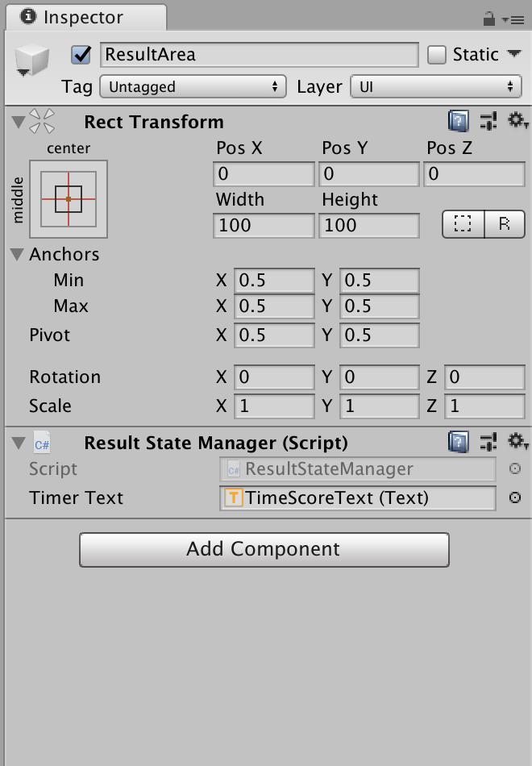Image resolution: width=532 pixels, height=766 pixels.
Task: Toggle the ResultArea active checkbox
Action: (x=81, y=55)
